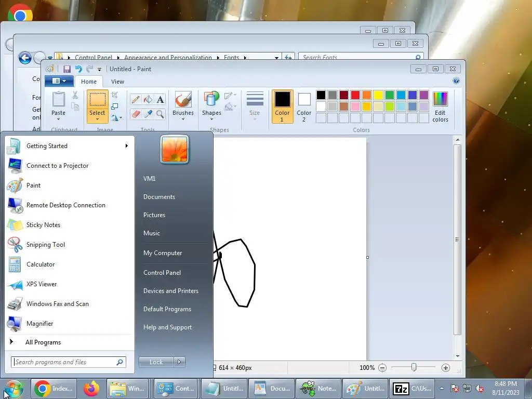Open the Brushes dropdown arrow

coord(183,119)
